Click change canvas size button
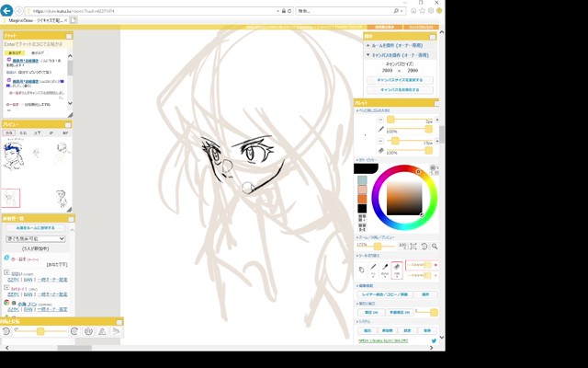This screenshot has height=368, width=588. click(400, 80)
